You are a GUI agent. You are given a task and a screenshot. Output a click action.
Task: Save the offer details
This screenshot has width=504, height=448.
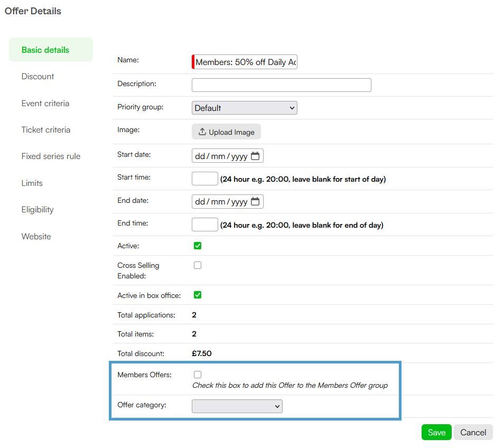(436, 432)
